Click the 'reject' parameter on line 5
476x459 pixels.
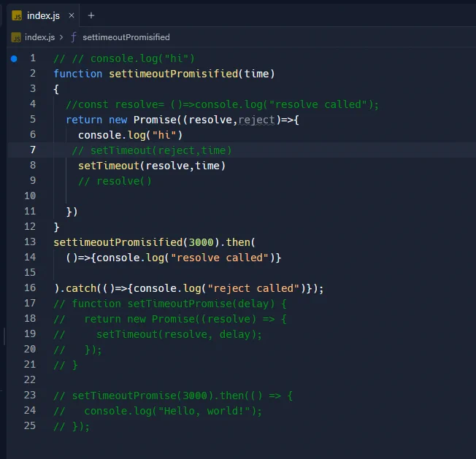[256, 120]
